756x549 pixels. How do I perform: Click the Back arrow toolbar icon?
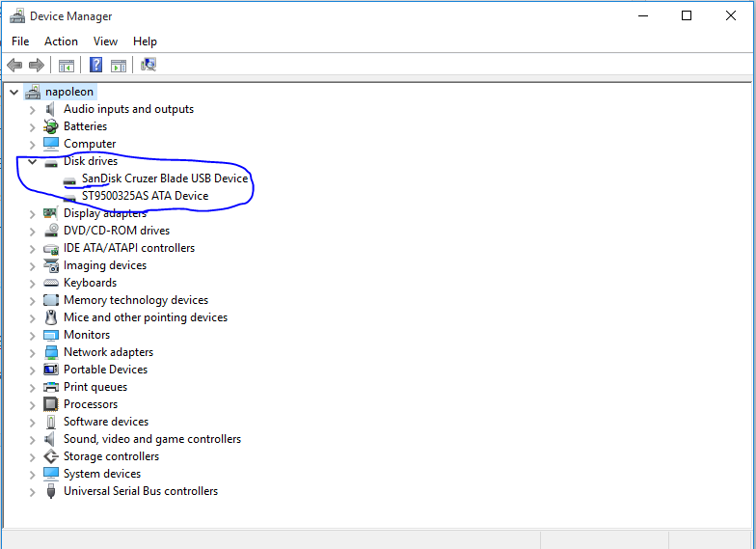coord(14,65)
